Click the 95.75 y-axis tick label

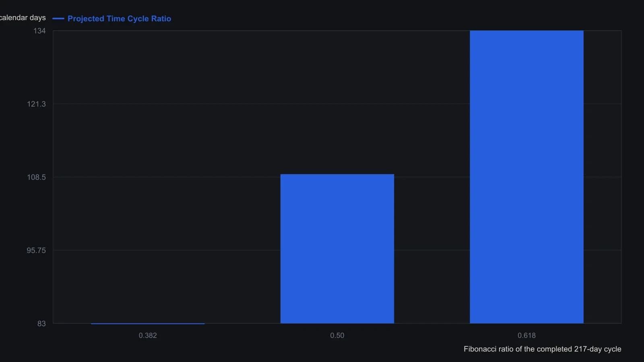tap(36, 251)
